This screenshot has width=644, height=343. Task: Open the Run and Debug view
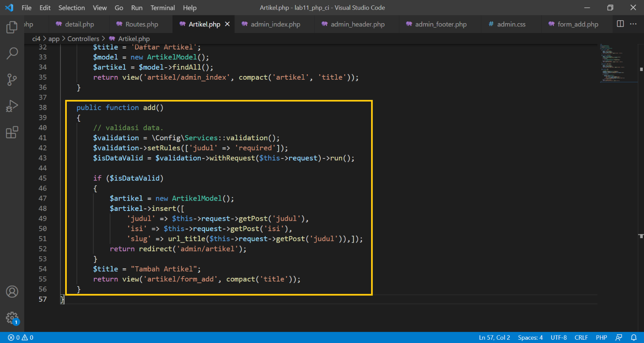click(x=12, y=106)
